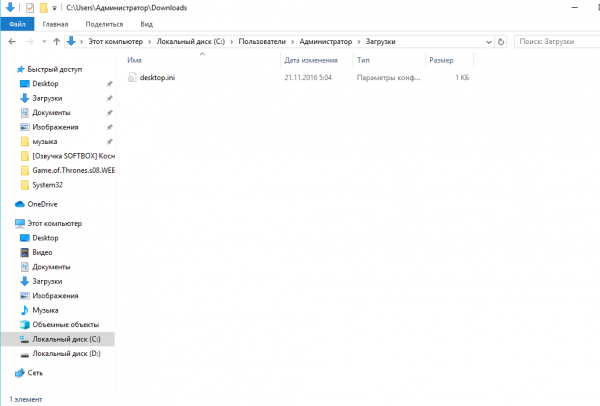Go back using the back arrow
This screenshot has width=600, height=406.
12,41
